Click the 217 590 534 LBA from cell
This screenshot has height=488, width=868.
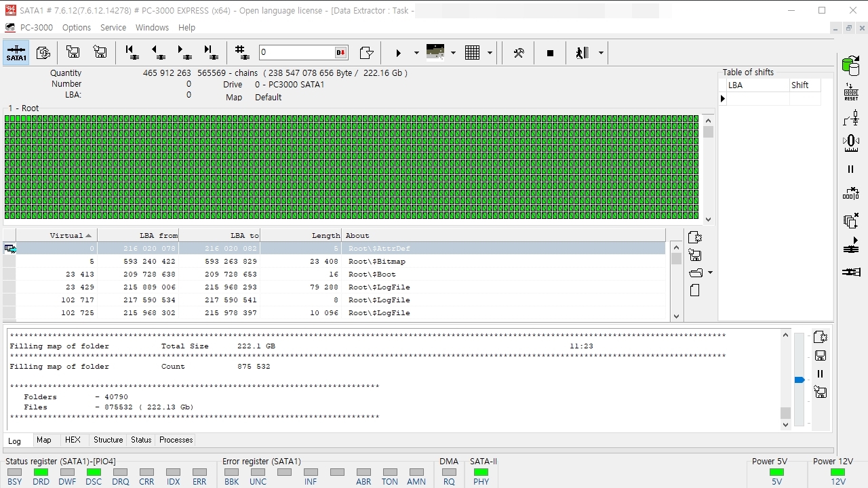pyautogui.click(x=138, y=300)
